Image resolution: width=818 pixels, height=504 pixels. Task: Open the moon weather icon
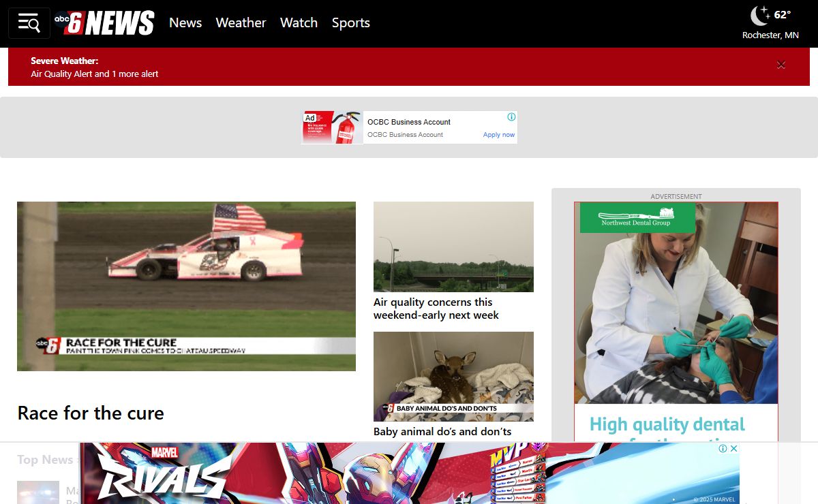click(x=761, y=15)
